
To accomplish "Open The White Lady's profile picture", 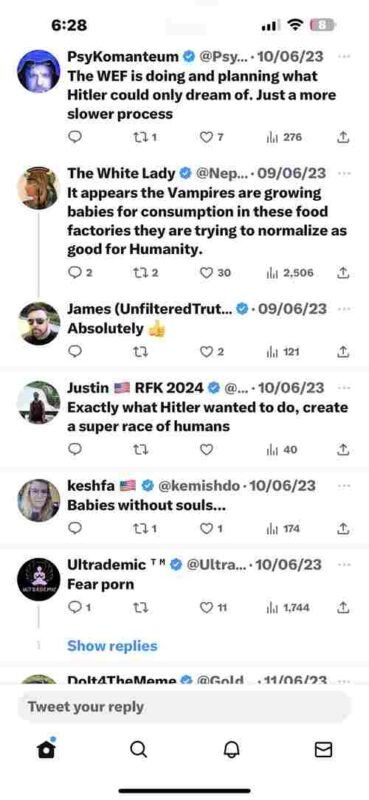I will 38,188.
